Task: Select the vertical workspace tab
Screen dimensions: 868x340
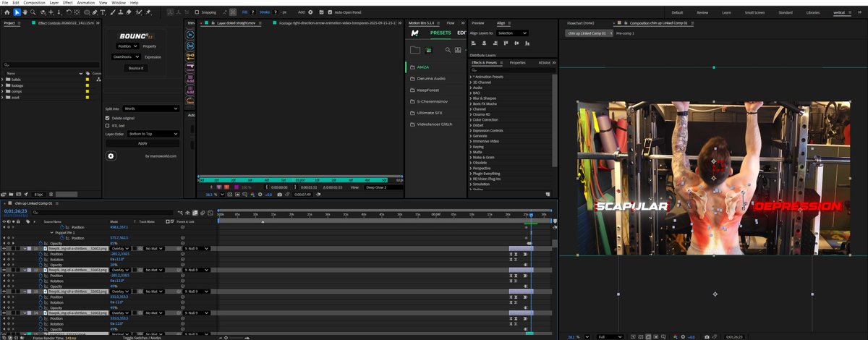Action: [838, 12]
